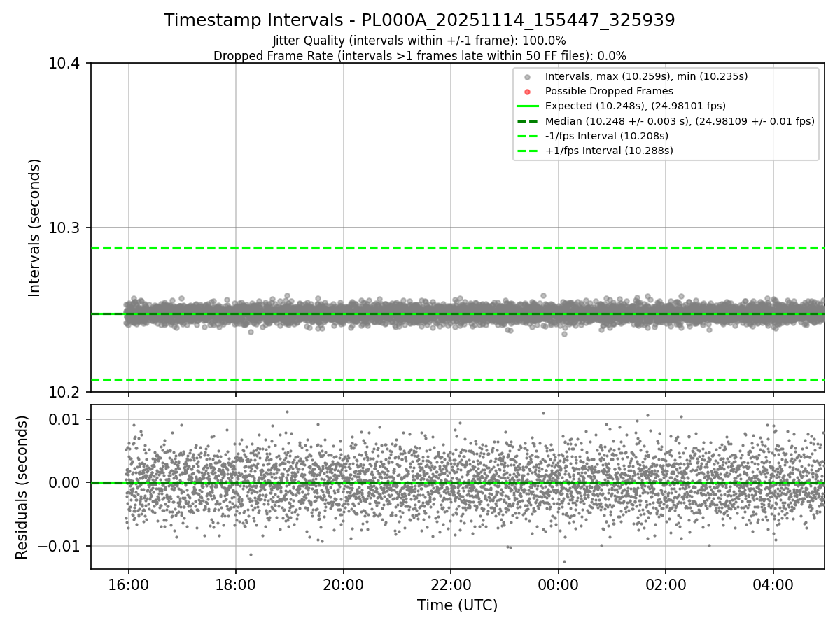Viewport: 840px width, 630px height.
Task: Click the 'Jitter Quality' subtitle line
Action: click(419, 41)
